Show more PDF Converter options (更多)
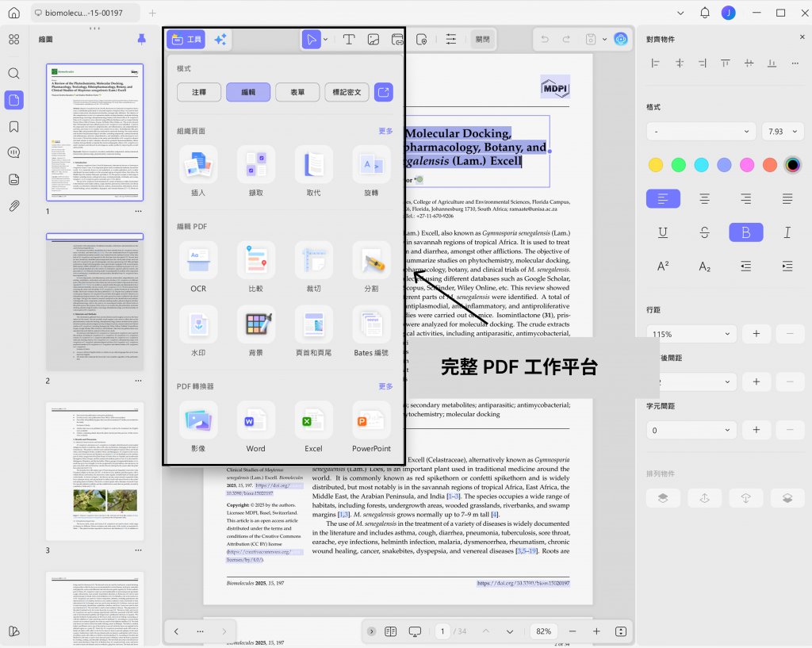The width and height of the screenshot is (812, 648). (385, 386)
